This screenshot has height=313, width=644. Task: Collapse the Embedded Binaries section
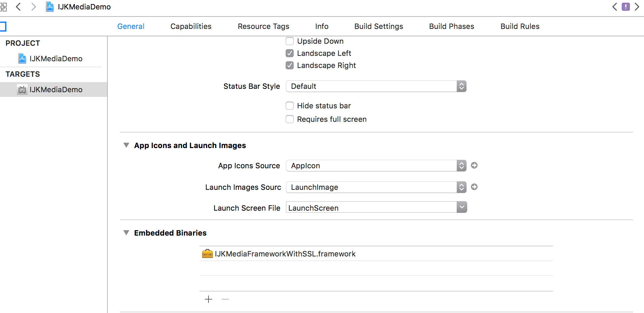[126, 233]
